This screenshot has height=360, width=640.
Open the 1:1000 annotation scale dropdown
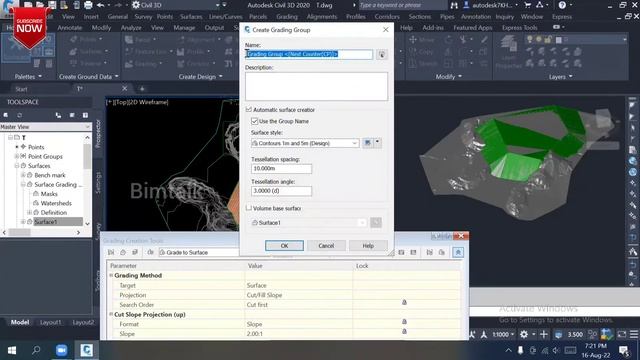tap(503, 334)
